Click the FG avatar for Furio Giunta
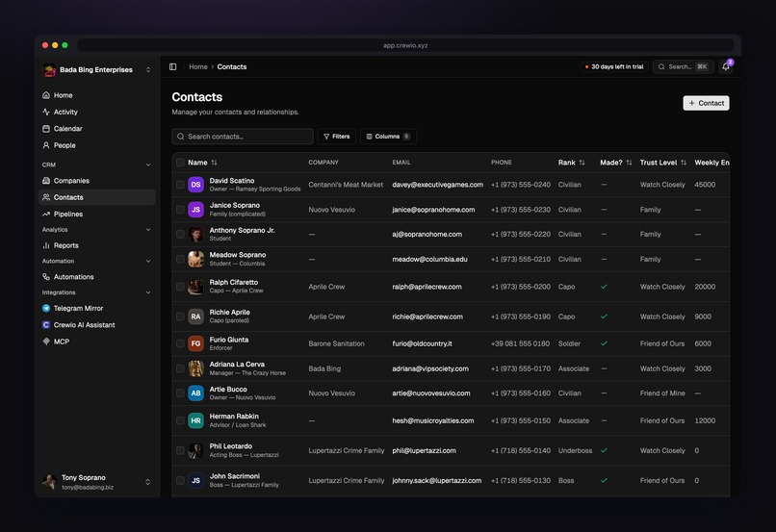 [x=196, y=343]
